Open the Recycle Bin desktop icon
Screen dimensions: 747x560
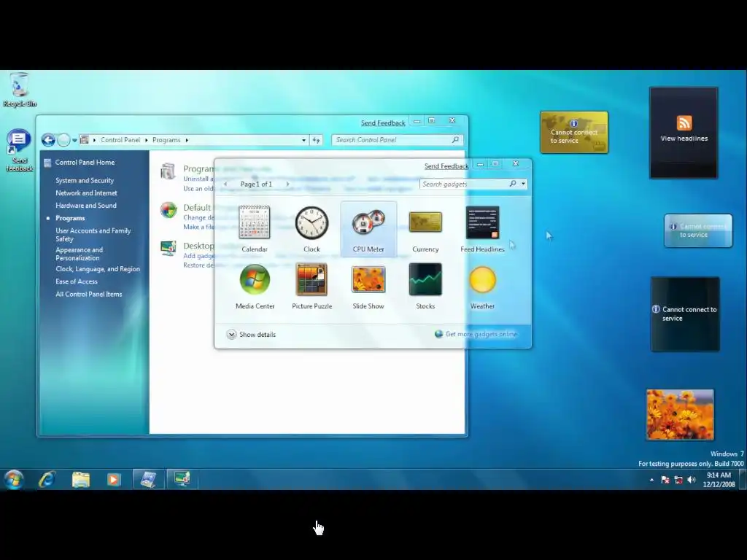(x=19, y=90)
